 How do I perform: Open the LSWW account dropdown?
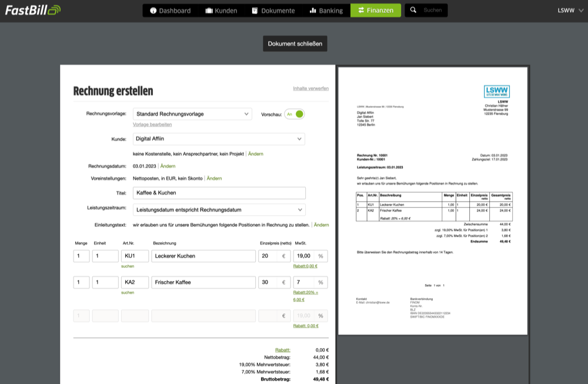(x=570, y=11)
